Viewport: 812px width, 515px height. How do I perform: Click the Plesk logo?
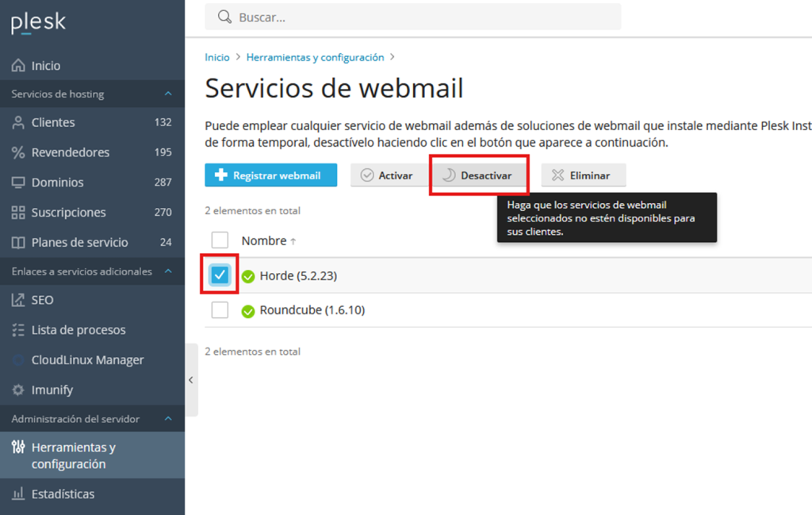pos(38,22)
